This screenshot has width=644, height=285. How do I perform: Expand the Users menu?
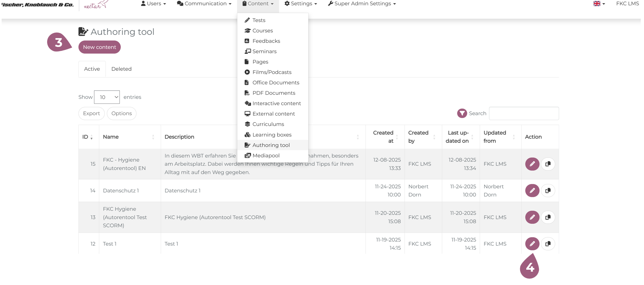(153, 4)
